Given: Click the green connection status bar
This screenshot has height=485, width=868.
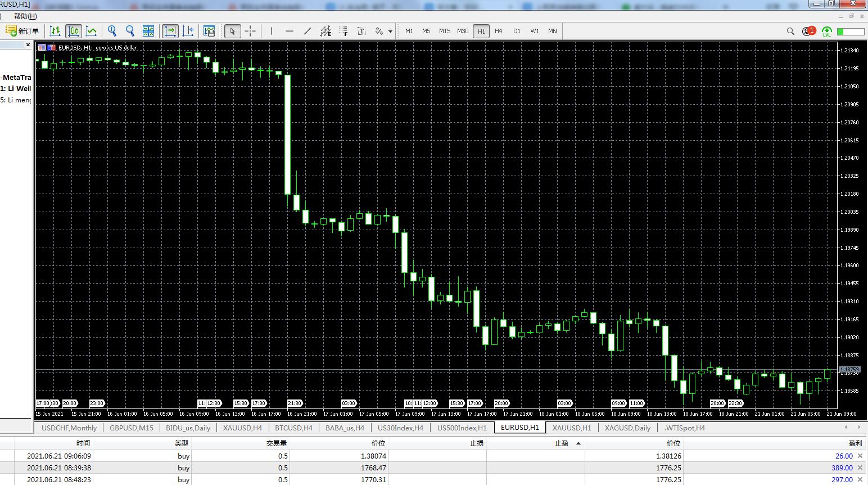Looking at the screenshot, I should pos(851,32).
